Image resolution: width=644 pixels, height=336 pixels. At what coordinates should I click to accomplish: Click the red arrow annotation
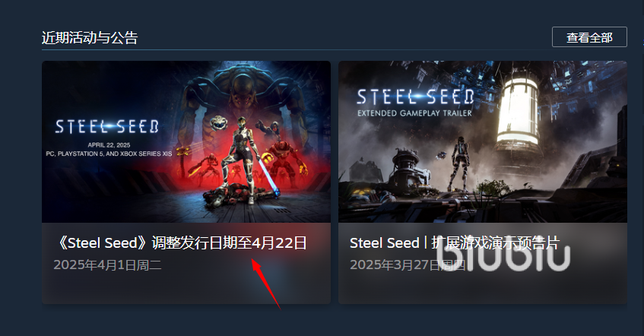[265, 284]
